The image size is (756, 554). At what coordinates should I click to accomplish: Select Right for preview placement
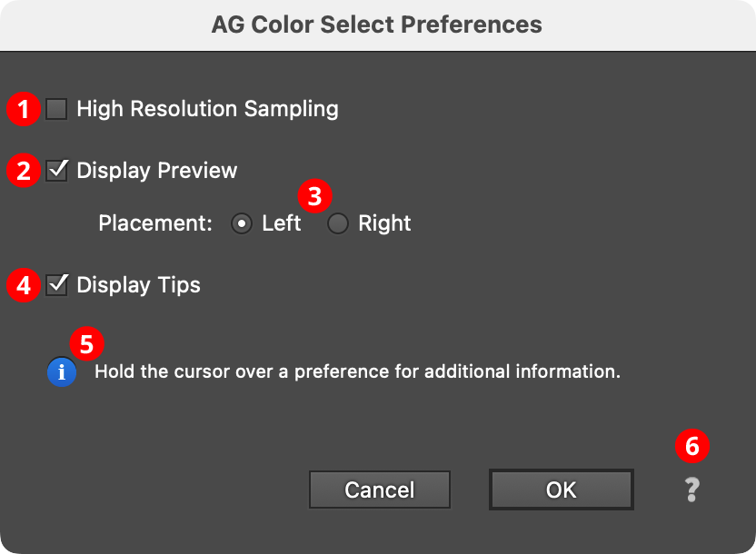(x=337, y=223)
